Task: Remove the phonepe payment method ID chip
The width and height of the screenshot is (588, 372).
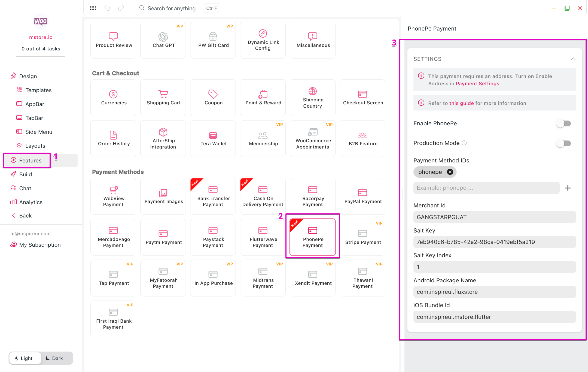Action: point(450,172)
